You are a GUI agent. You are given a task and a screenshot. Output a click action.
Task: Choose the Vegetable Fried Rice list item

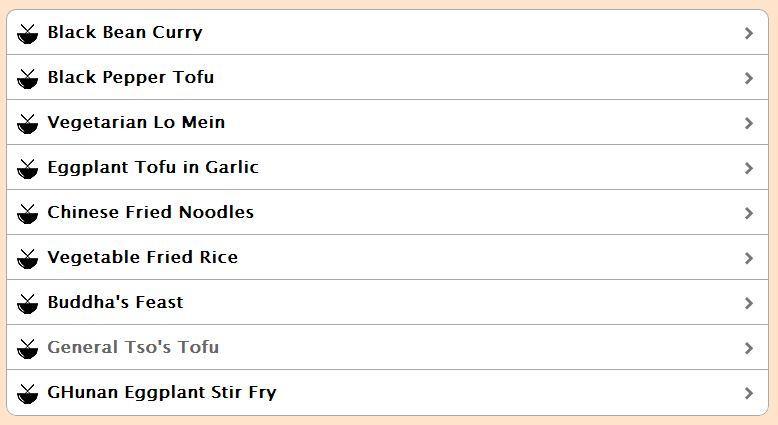tap(143, 257)
